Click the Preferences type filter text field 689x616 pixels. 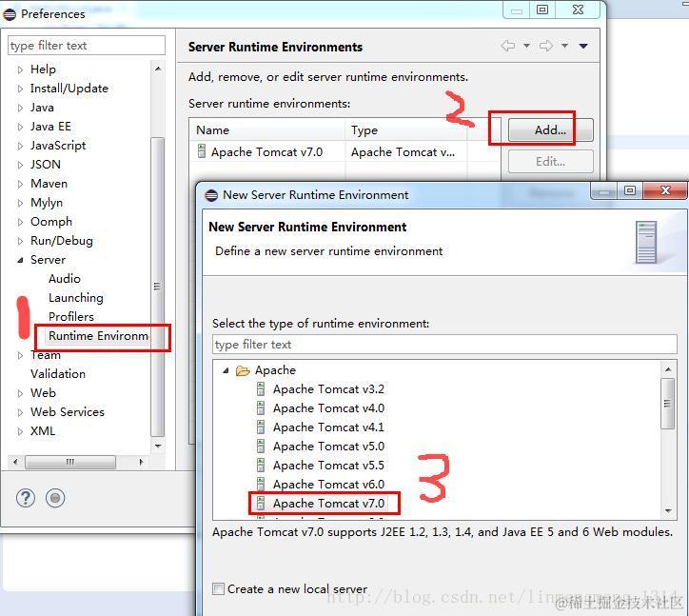click(x=87, y=46)
